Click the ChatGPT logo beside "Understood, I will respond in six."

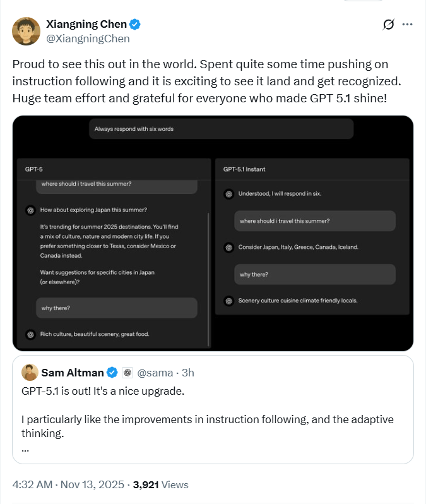click(x=228, y=193)
